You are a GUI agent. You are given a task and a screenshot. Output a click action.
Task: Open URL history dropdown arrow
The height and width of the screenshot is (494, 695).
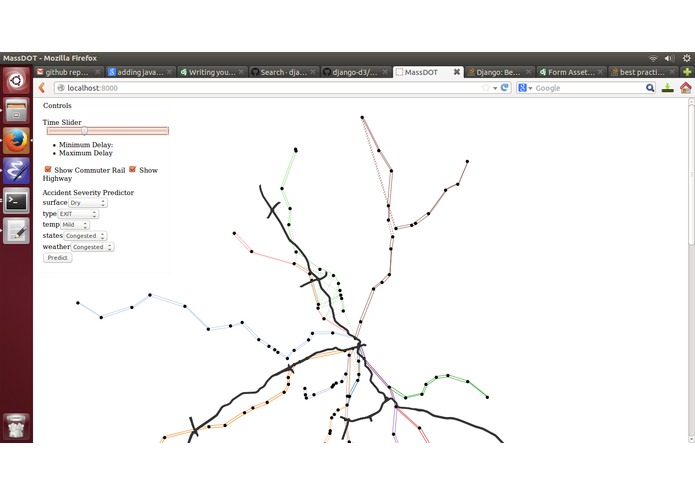[495, 88]
